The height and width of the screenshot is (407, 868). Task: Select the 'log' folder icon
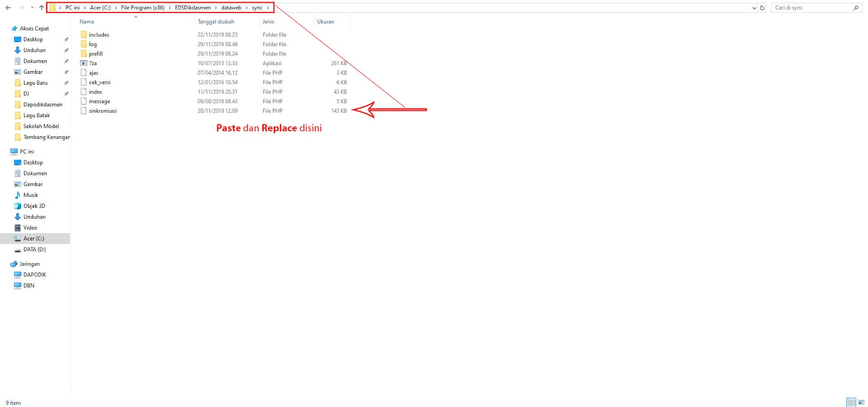pyautogui.click(x=84, y=44)
